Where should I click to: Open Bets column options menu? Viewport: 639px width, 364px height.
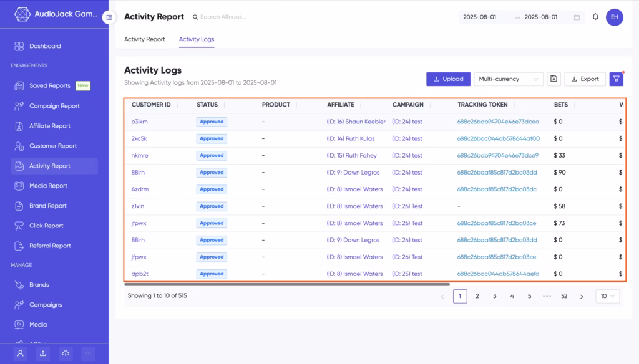[x=575, y=105]
